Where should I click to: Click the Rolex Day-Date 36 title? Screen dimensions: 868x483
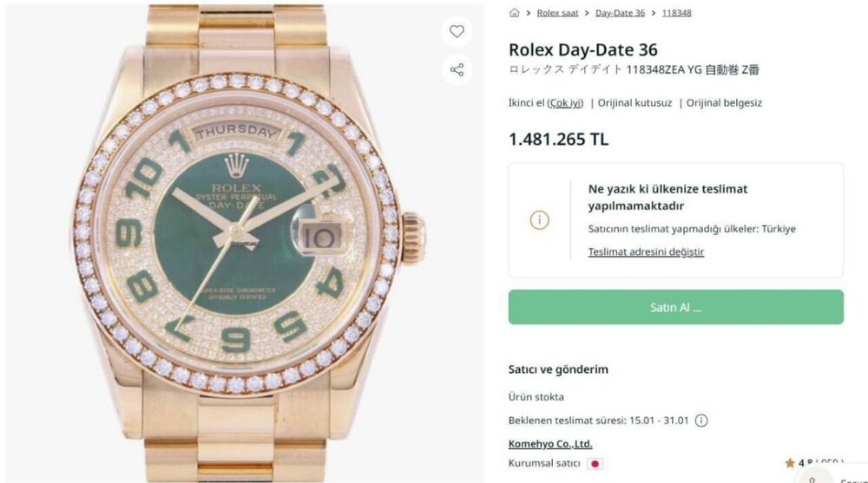(582, 49)
